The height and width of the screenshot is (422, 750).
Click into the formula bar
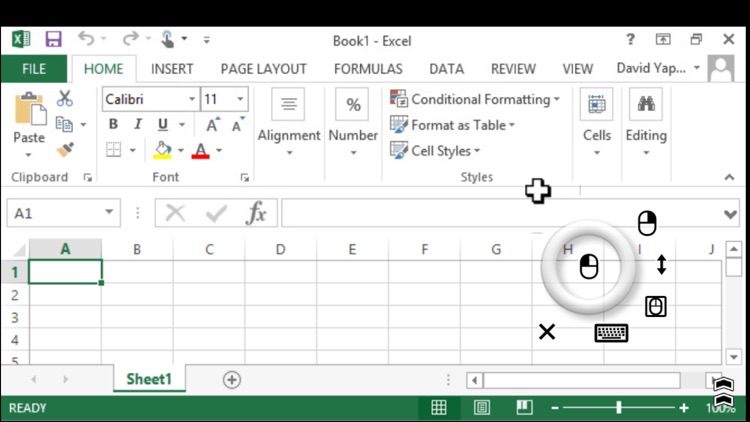tap(502, 213)
